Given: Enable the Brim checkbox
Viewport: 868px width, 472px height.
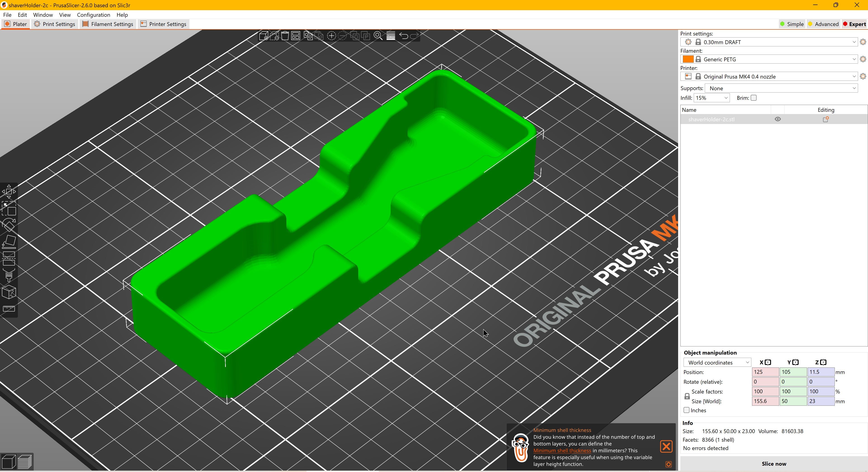Looking at the screenshot, I should pyautogui.click(x=753, y=98).
